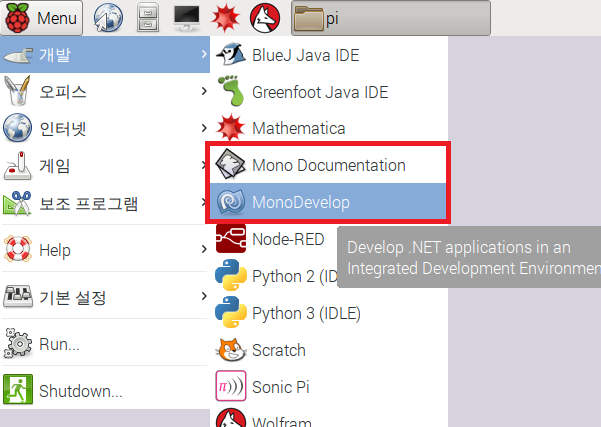The image size is (601, 427).
Task: Launch Greenfoot Java IDE
Action: [329, 92]
